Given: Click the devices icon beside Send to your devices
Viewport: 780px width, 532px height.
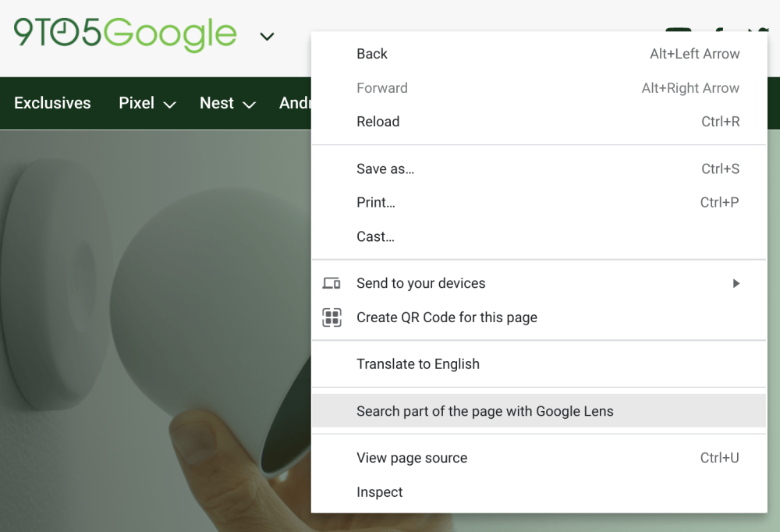Looking at the screenshot, I should tap(331, 283).
